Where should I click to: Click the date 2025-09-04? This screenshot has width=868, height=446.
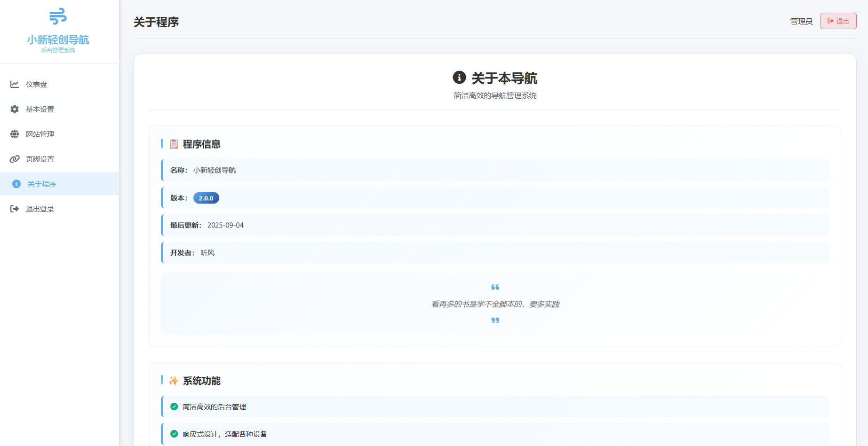[x=225, y=225]
